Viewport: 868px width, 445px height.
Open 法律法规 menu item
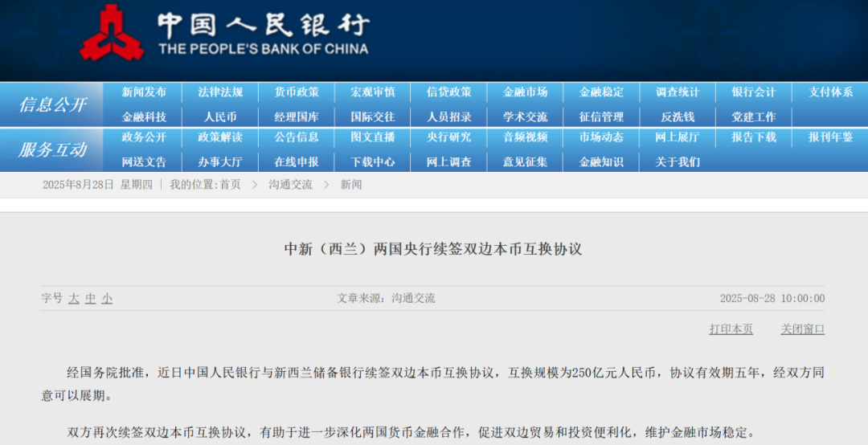coord(220,92)
